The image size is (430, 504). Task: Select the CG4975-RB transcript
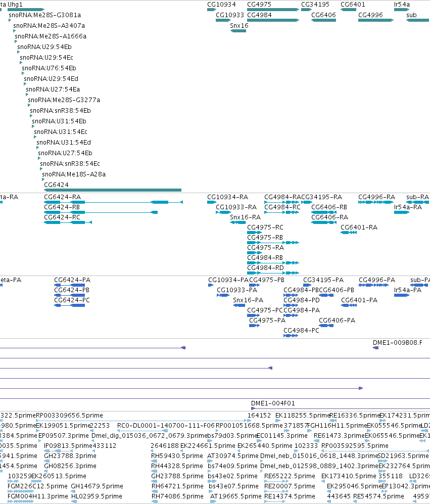coord(273,243)
